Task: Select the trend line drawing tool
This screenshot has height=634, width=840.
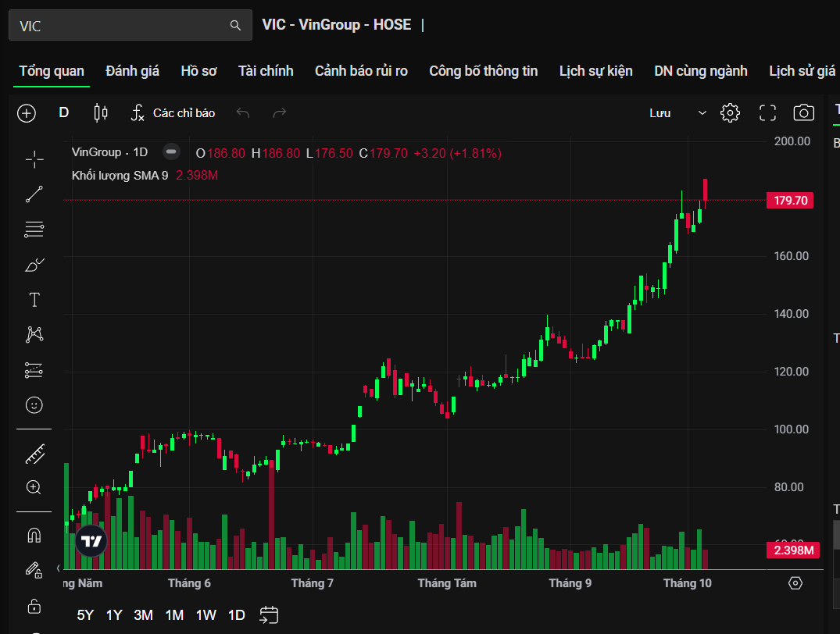Action: coord(34,194)
